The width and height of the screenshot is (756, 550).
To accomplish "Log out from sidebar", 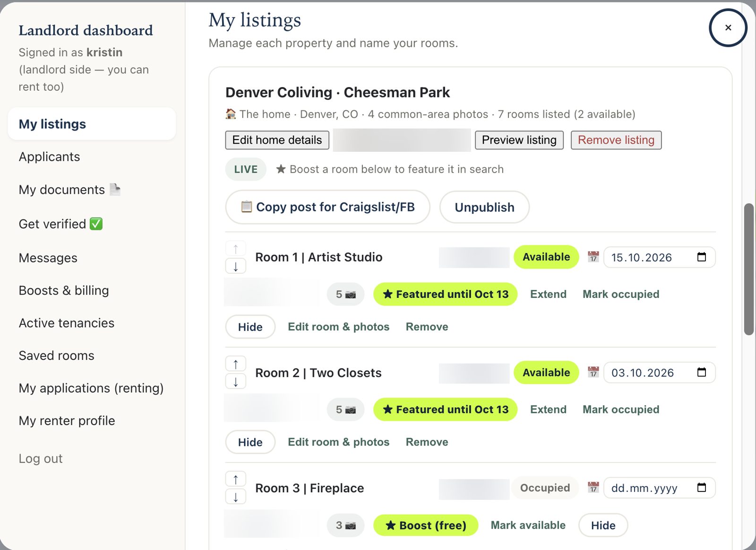I will coord(40,459).
